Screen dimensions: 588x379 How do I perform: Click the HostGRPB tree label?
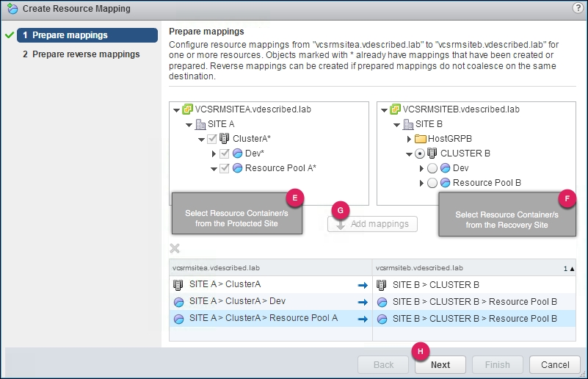(x=449, y=139)
